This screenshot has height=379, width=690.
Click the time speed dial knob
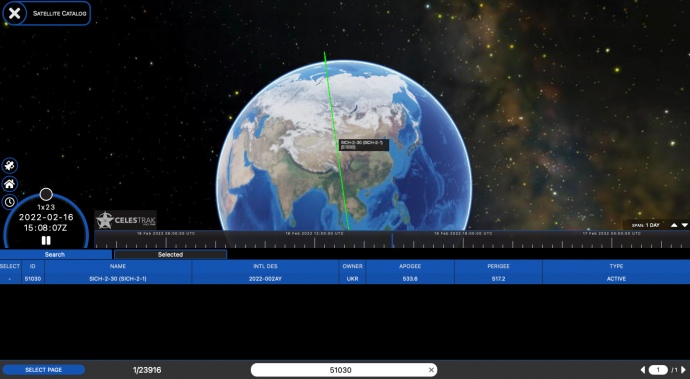click(x=46, y=194)
